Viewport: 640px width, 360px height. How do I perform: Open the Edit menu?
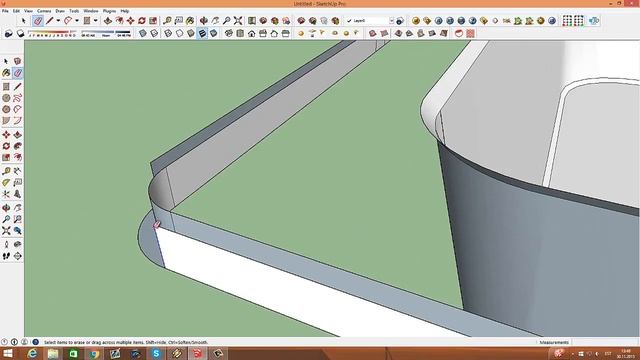pyautogui.click(x=16, y=11)
